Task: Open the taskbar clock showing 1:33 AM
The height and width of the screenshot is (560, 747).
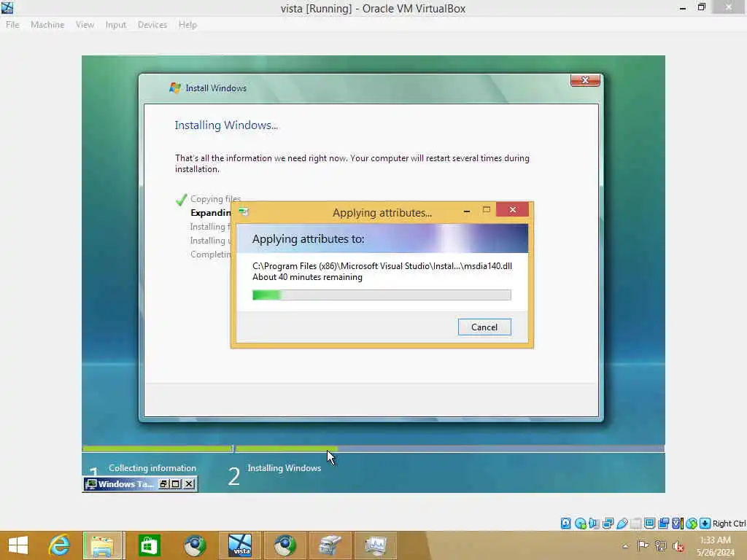Action: [x=715, y=546]
